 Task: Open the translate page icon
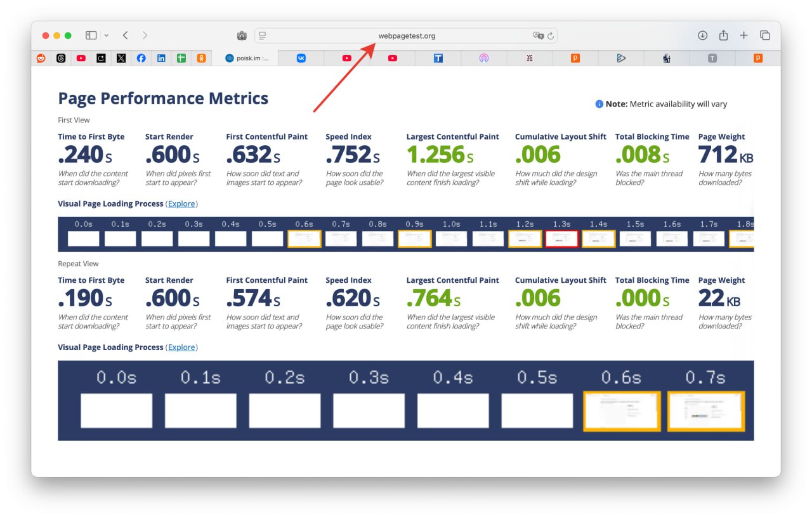pyautogui.click(x=538, y=36)
